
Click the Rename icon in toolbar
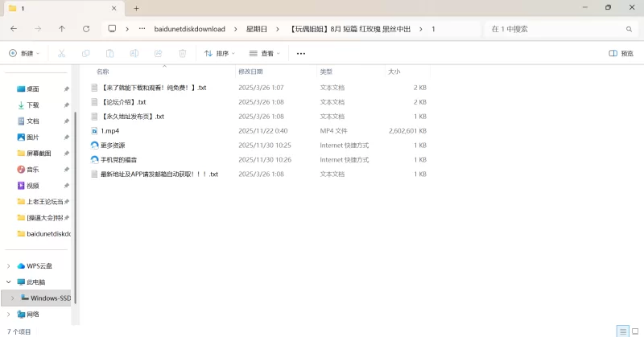(134, 53)
